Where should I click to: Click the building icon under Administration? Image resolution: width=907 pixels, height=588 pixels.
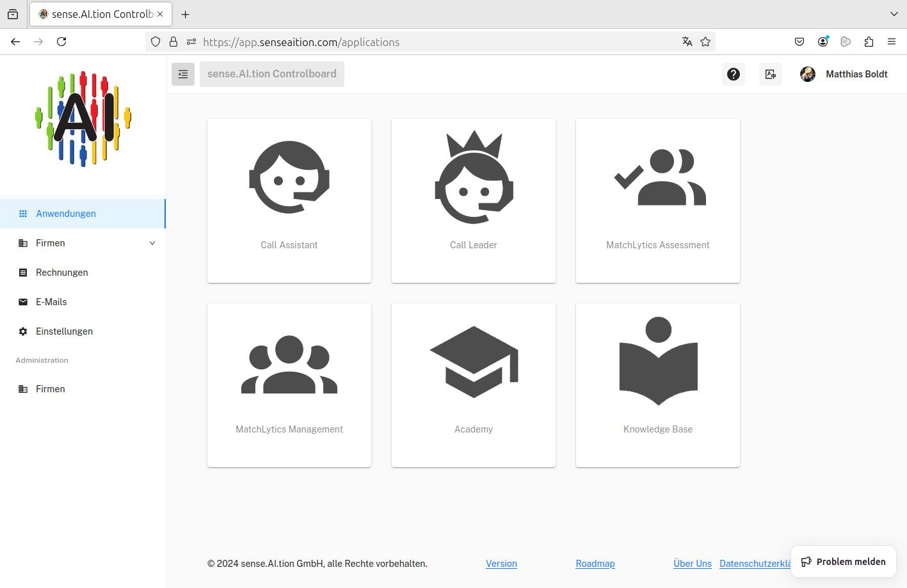(23, 389)
